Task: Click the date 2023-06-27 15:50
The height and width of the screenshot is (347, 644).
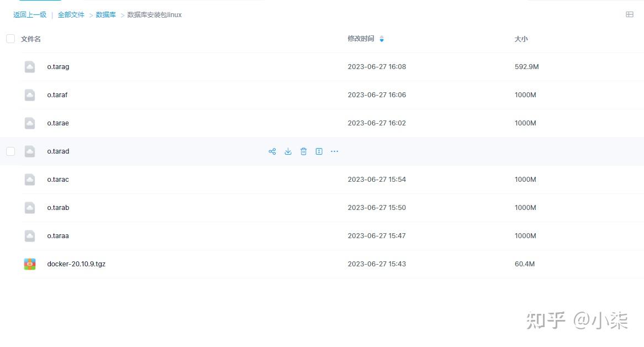Action: [377, 208]
